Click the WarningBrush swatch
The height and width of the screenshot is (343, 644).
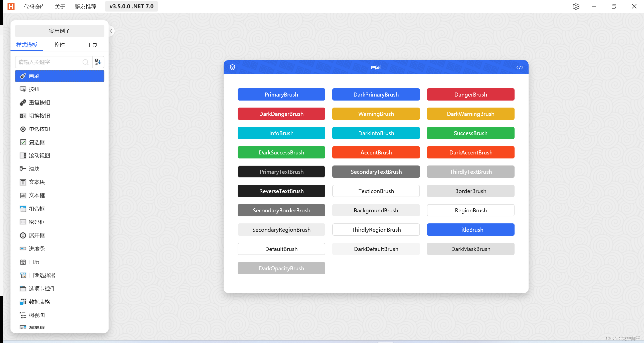click(x=376, y=114)
